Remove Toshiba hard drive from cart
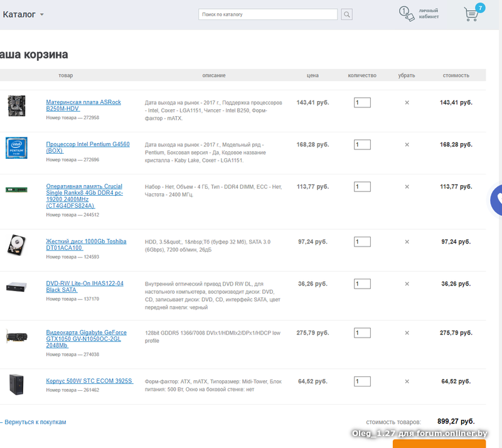502x448 pixels. coord(407,242)
